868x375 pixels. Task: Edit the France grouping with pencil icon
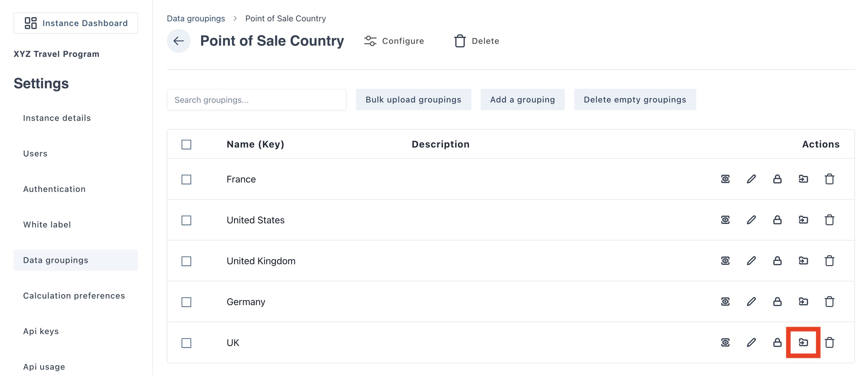pos(751,179)
